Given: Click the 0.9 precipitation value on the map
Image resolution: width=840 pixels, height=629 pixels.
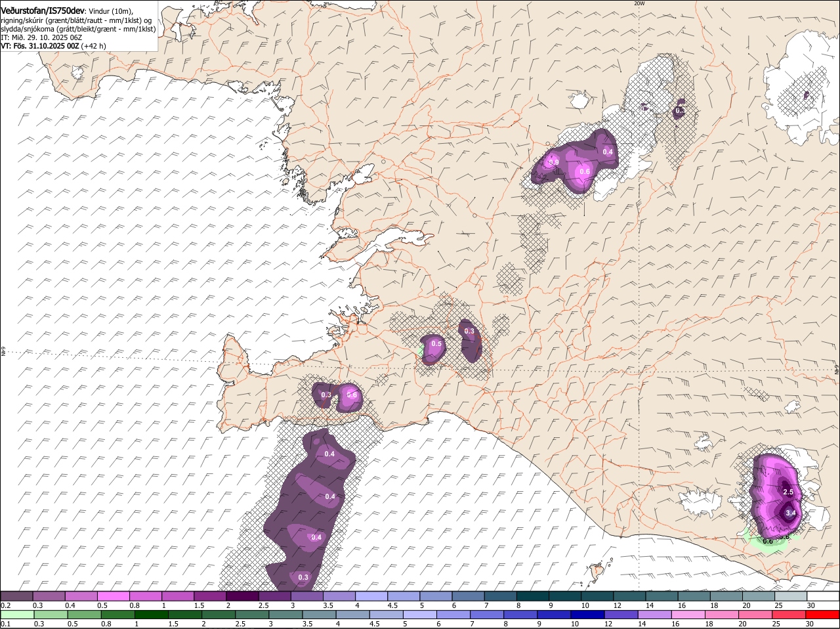Looking at the screenshot, I should 554,163.
